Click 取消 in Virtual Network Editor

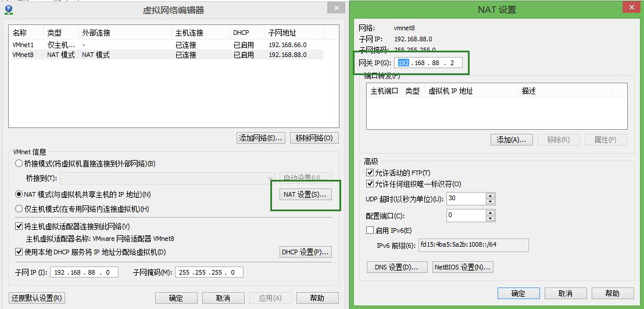point(223,299)
